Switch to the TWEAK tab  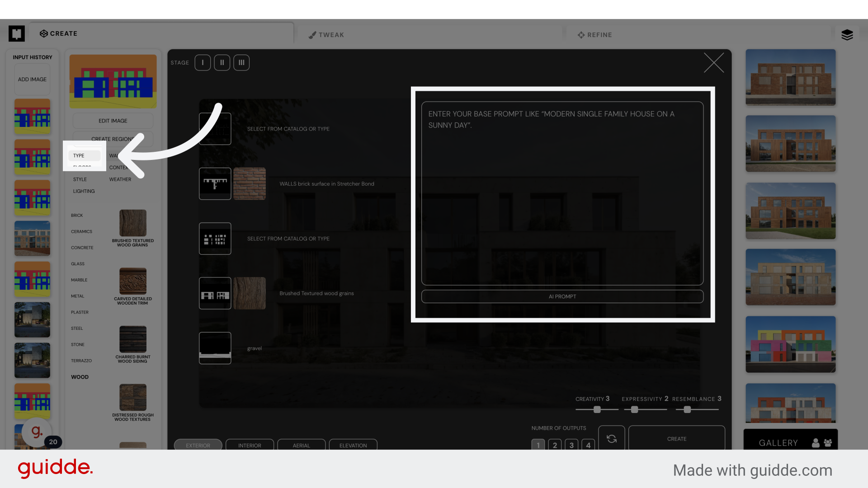(326, 35)
